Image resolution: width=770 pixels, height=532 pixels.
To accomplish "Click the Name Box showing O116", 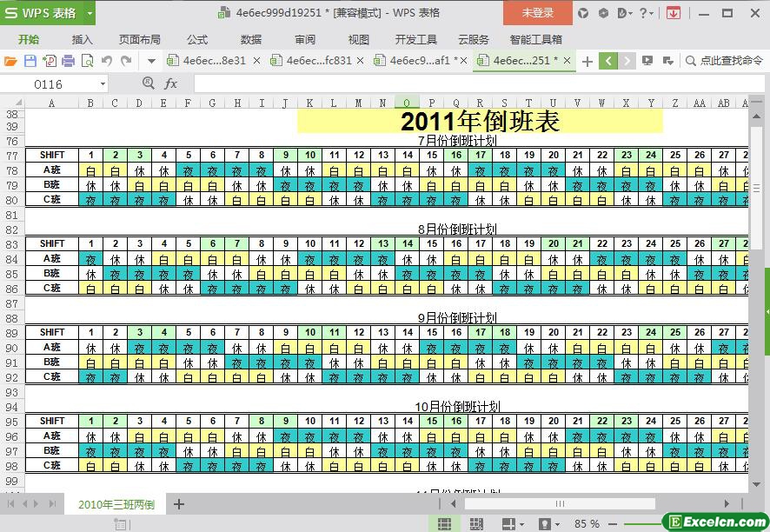I will pos(50,84).
